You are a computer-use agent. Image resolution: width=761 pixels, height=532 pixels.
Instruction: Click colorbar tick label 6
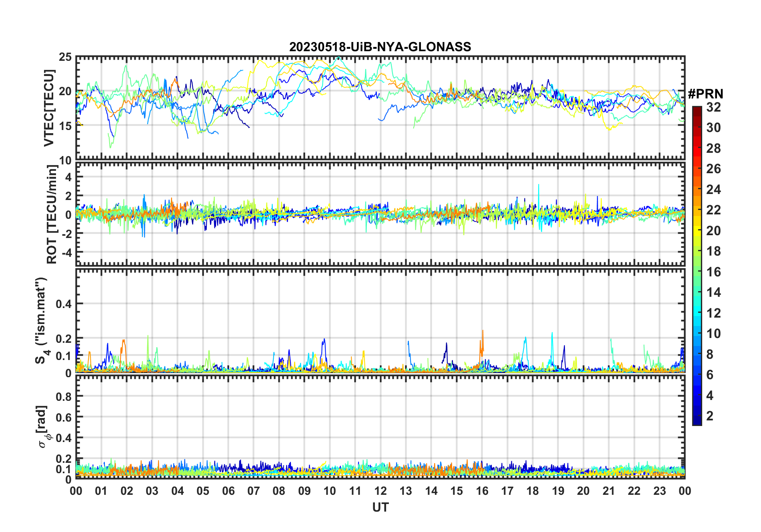tap(710, 375)
